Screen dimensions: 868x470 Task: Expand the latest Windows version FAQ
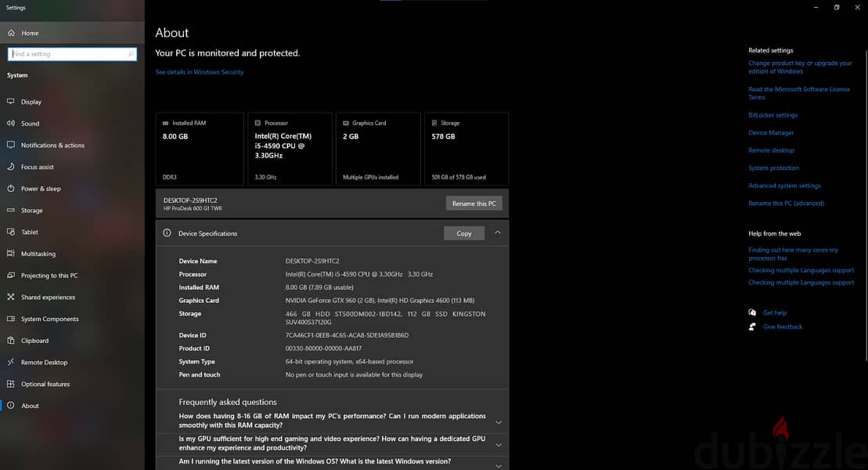tap(499, 465)
